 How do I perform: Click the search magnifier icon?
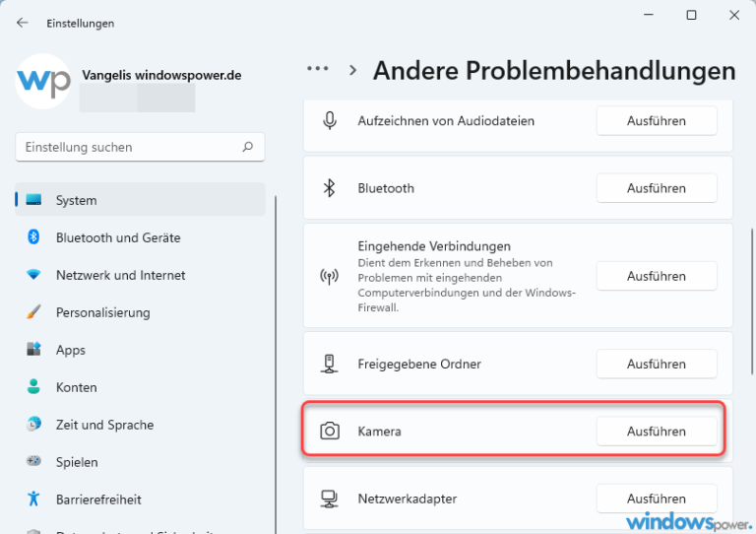(248, 147)
